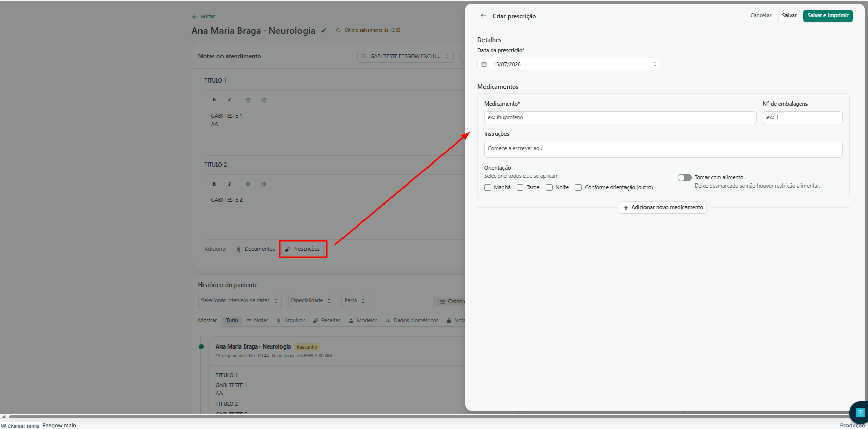Click the Nº de embalagens field
The image size is (868, 429).
coord(802,117)
